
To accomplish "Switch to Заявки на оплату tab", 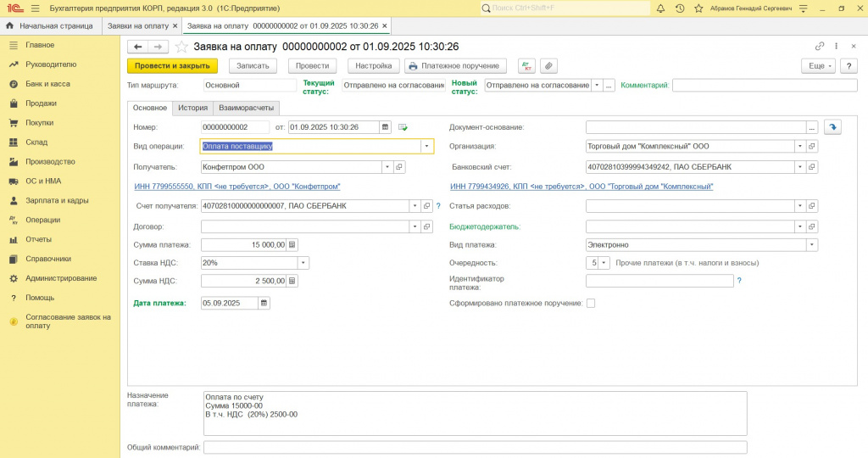I will tap(138, 26).
